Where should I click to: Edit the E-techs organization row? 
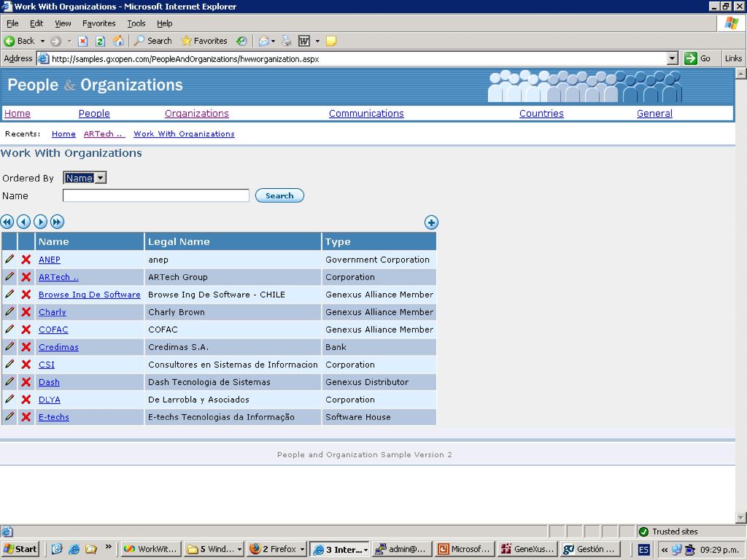click(9, 416)
